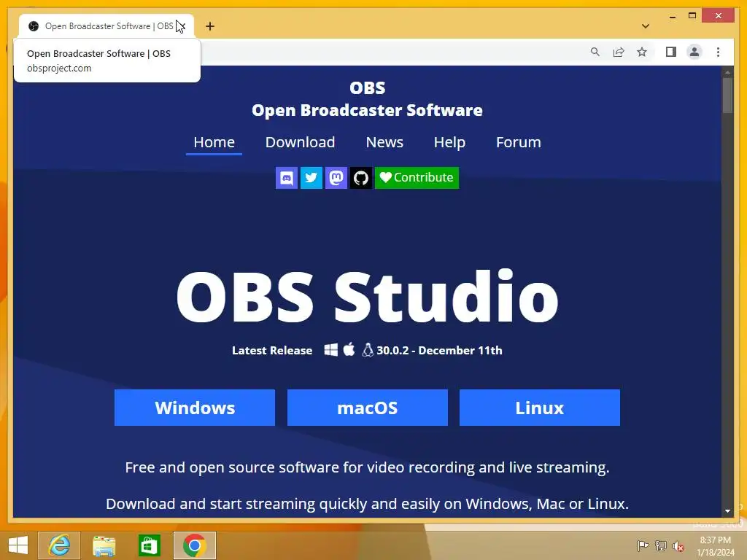Click the Windows release logo icon

(331, 350)
